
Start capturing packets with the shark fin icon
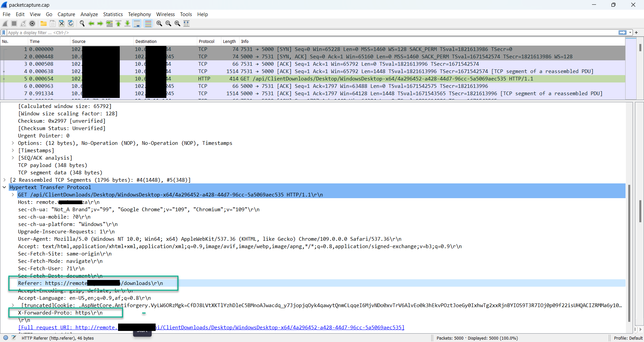point(5,23)
